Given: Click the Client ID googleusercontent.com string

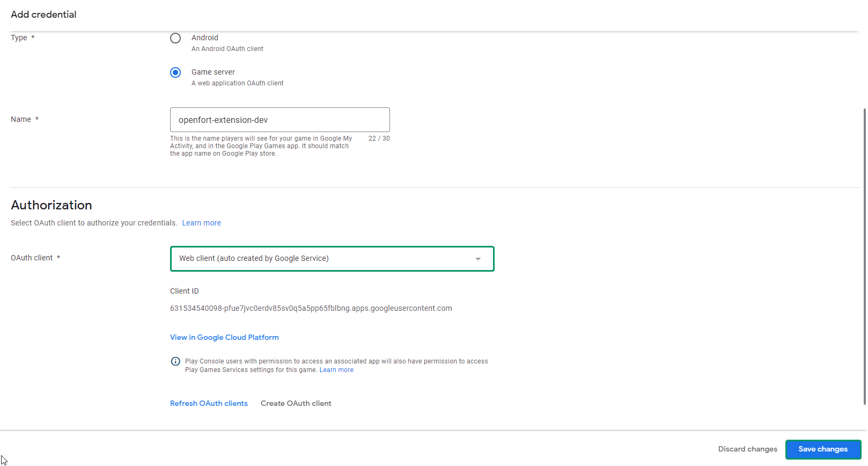Looking at the screenshot, I should 311,308.
